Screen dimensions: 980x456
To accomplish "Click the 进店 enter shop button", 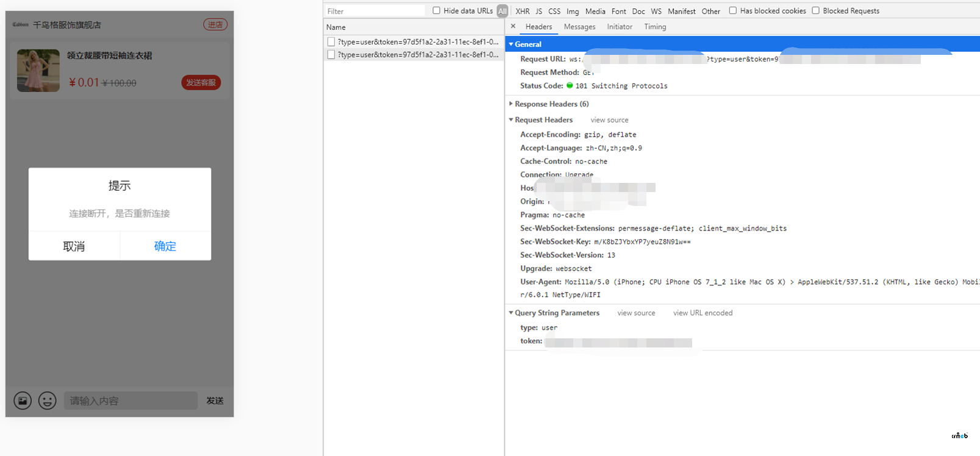I will [215, 24].
